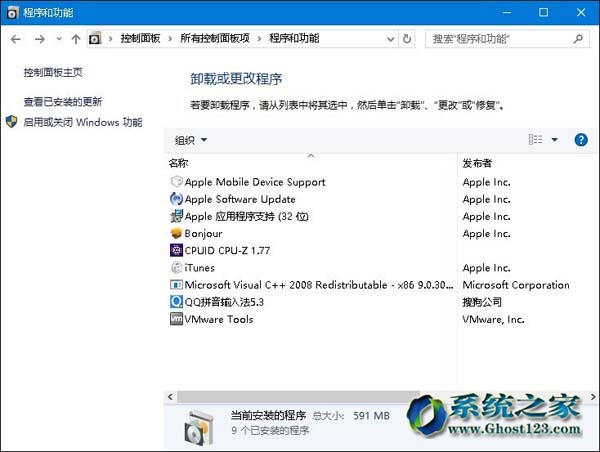The width and height of the screenshot is (600, 452).
Task: Click the 程序和功能 breadcrumb
Action: 294,39
